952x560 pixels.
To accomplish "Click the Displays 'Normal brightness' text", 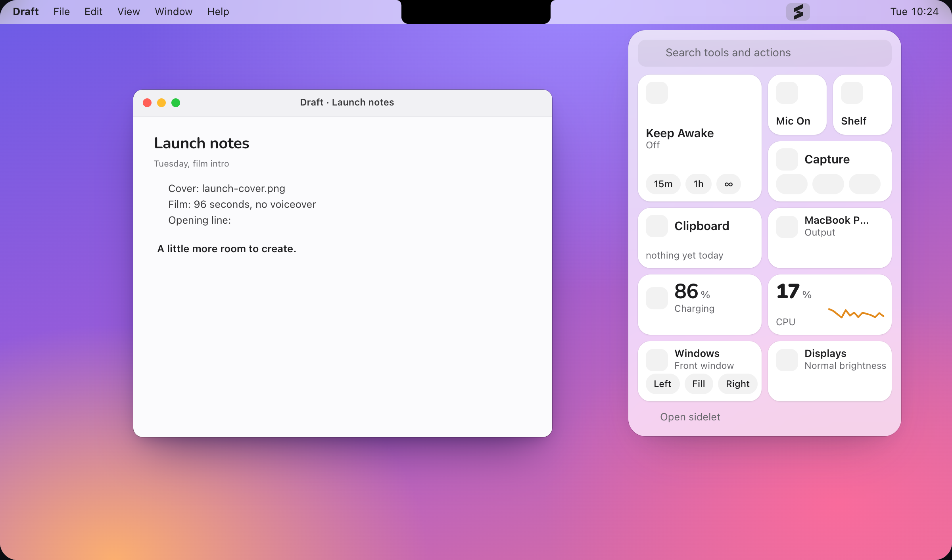I will click(845, 366).
